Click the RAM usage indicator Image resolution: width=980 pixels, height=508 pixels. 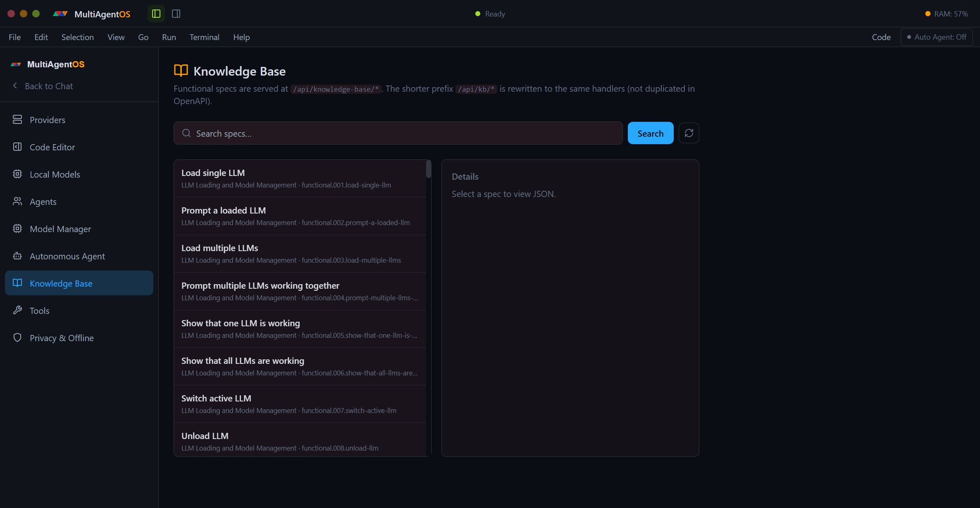(x=947, y=14)
